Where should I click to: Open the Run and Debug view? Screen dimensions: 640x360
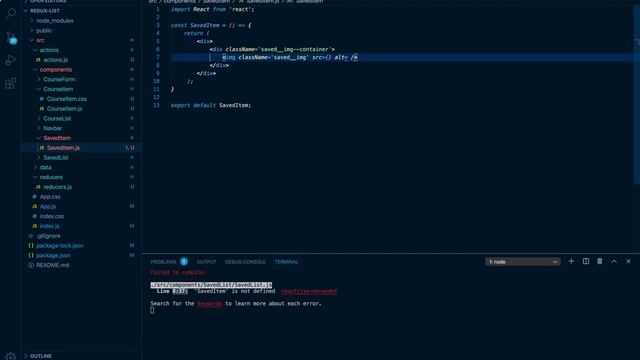(11, 60)
